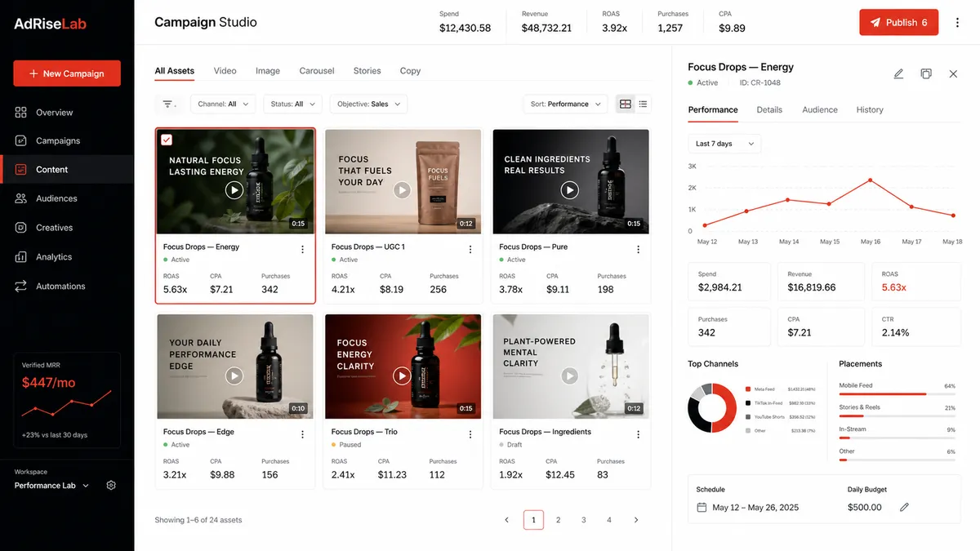Go to next page arrow
Image resolution: width=980 pixels, height=551 pixels.
coord(636,520)
